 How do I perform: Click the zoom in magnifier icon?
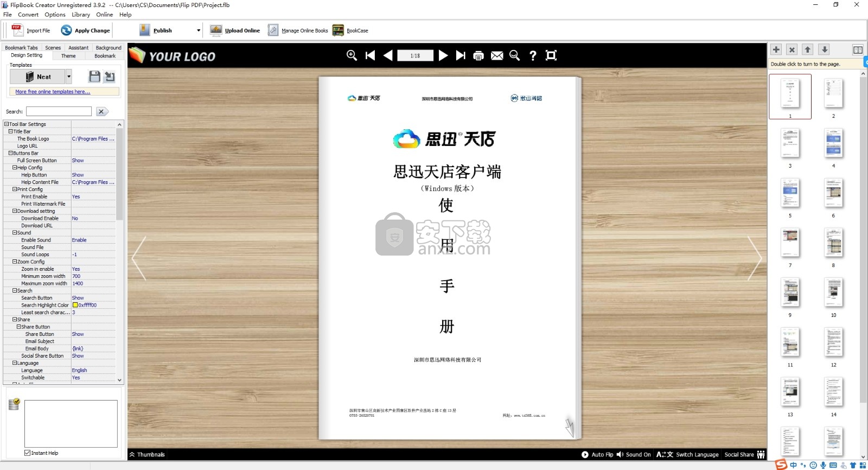click(x=352, y=55)
